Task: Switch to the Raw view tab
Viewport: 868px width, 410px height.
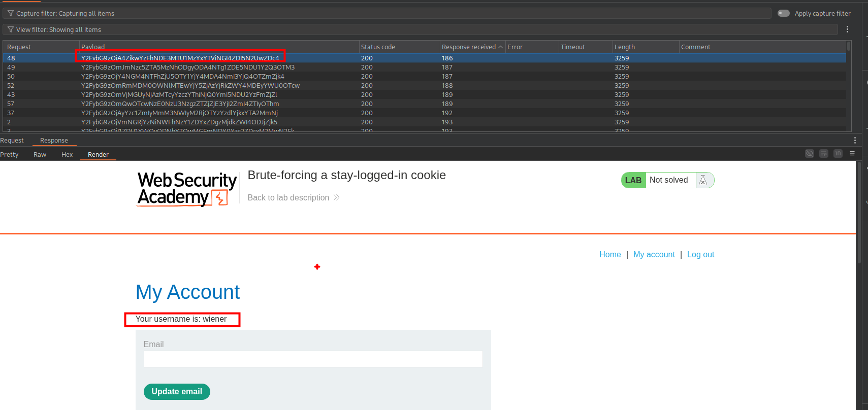Action: pos(40,154)
